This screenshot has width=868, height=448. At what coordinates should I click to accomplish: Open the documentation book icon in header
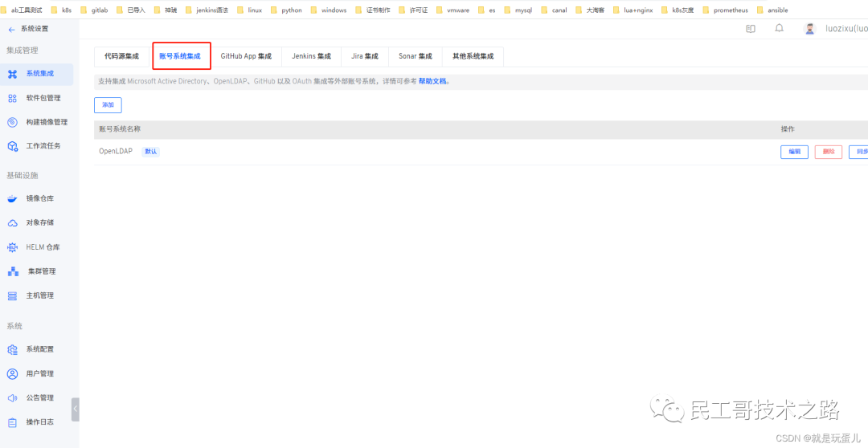[x=751, y=28]
